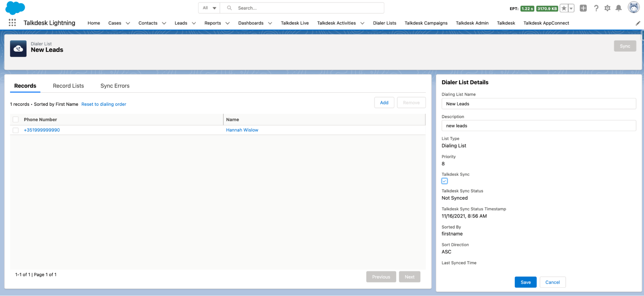Open Talkdesk Campaigns nav item

click(426, 23)
